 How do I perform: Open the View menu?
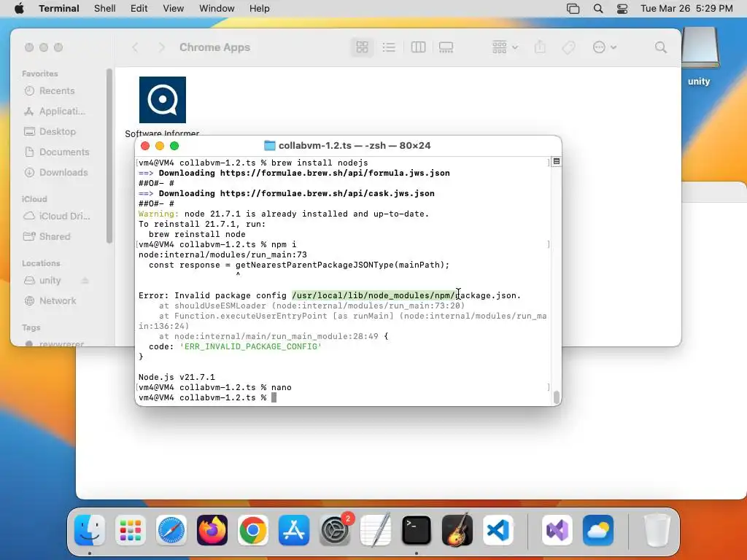(174, 9)
